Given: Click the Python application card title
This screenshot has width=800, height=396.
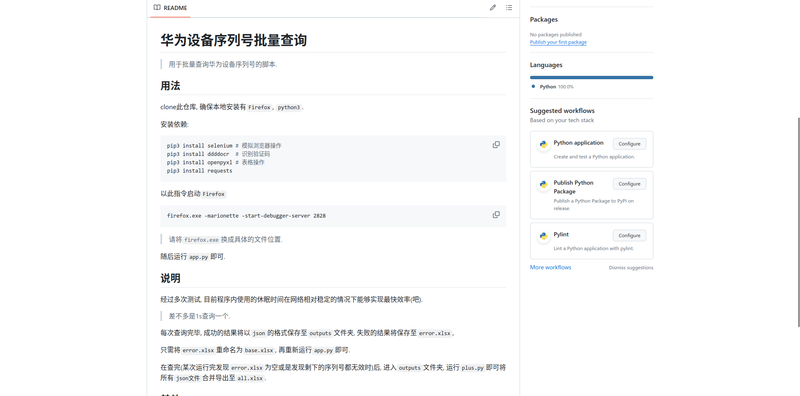Looking at the screenshot, I should (579, 143).
